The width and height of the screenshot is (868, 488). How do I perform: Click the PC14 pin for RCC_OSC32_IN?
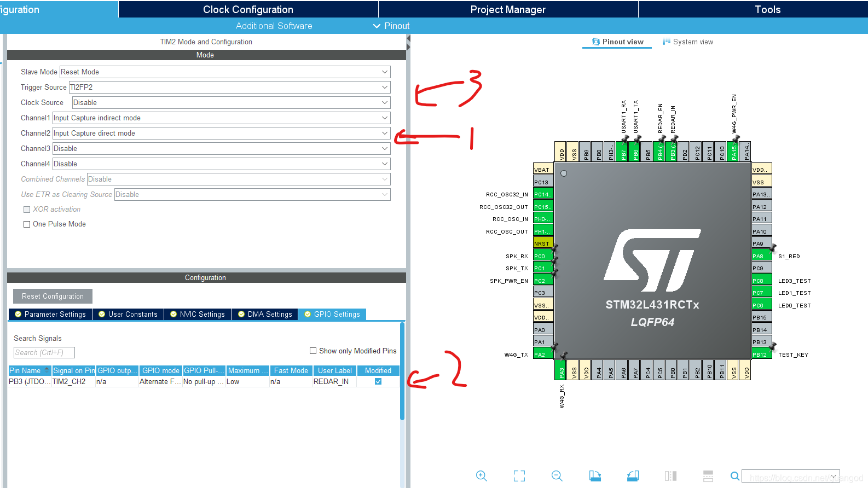click(543, 194)
